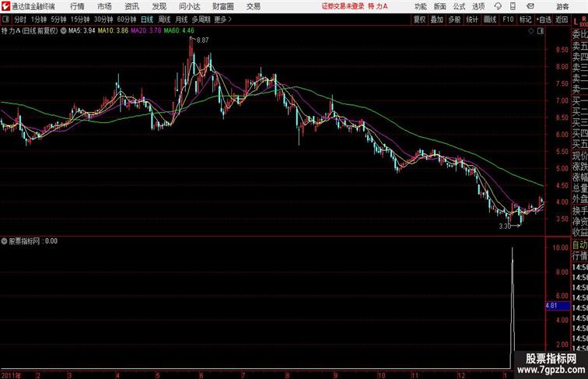Click the 3.30 low price marker

point(505,226)
